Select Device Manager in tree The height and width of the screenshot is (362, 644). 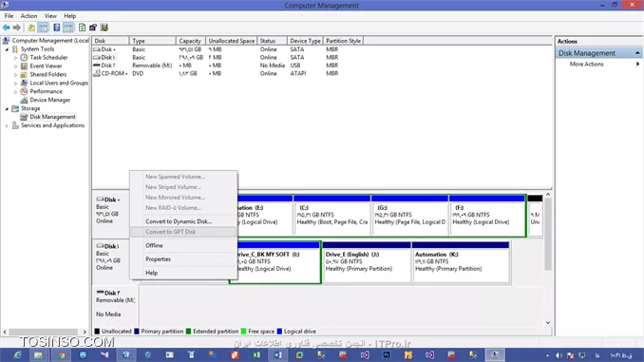[x=49, y=100]
